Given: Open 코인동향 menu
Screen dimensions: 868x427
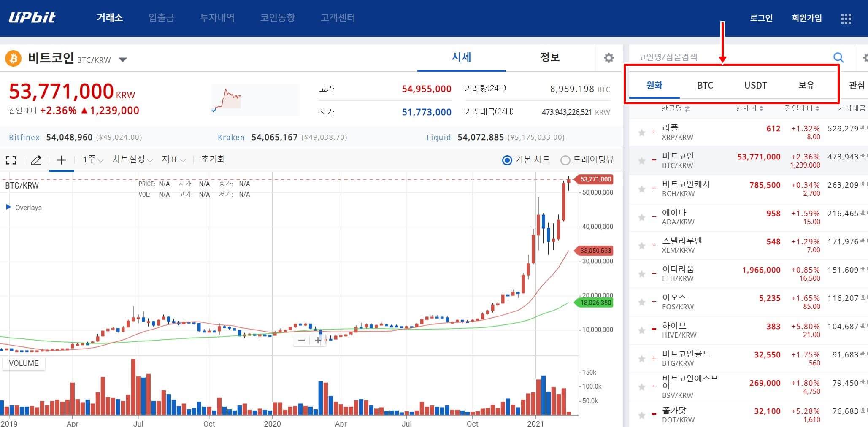Looking at the screenshot, I should coord(278,18).
